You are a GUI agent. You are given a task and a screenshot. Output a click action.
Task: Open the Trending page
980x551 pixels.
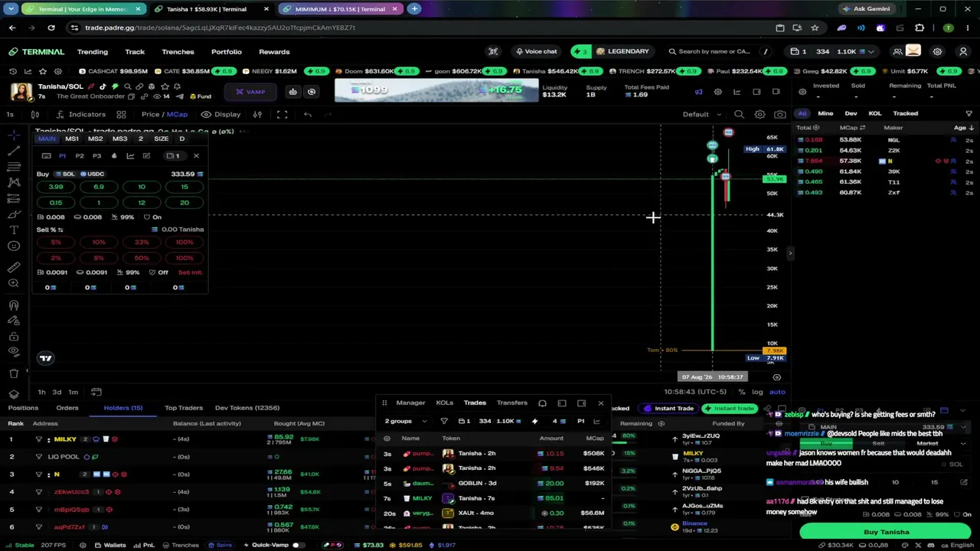click(92, 51)
